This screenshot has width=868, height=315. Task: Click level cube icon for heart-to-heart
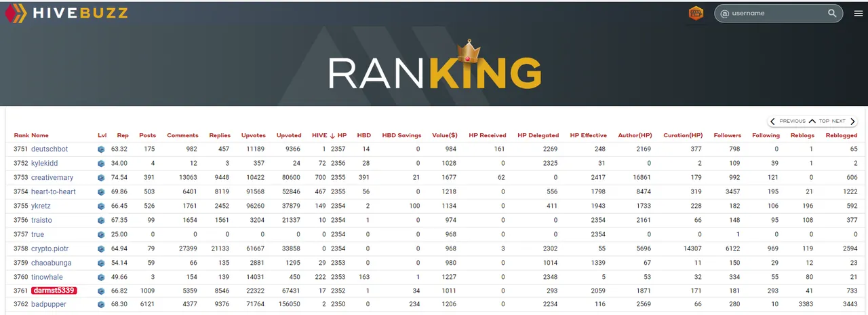101,191
